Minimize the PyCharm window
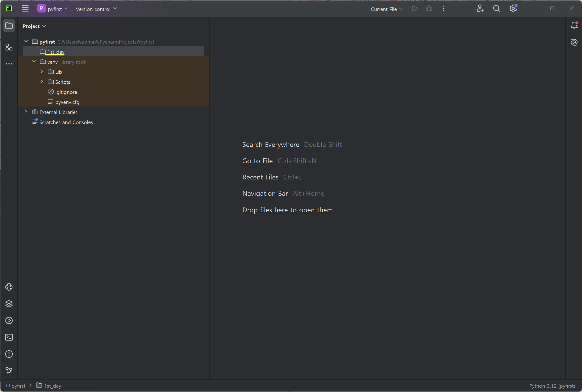Viewport: 582px width, 392px height. pyautogui.click(x=532, y=8)
